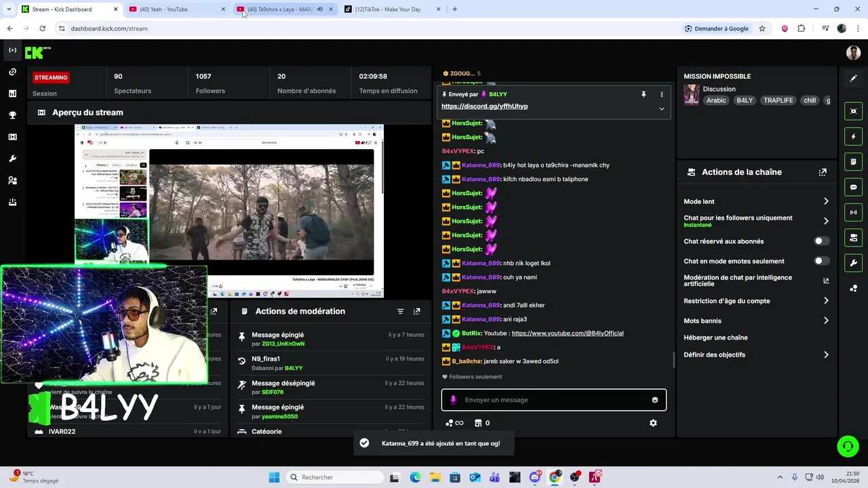Open the discord.gg/yffhUhyp link
868x488 pixels.
(x=484, y=106)
